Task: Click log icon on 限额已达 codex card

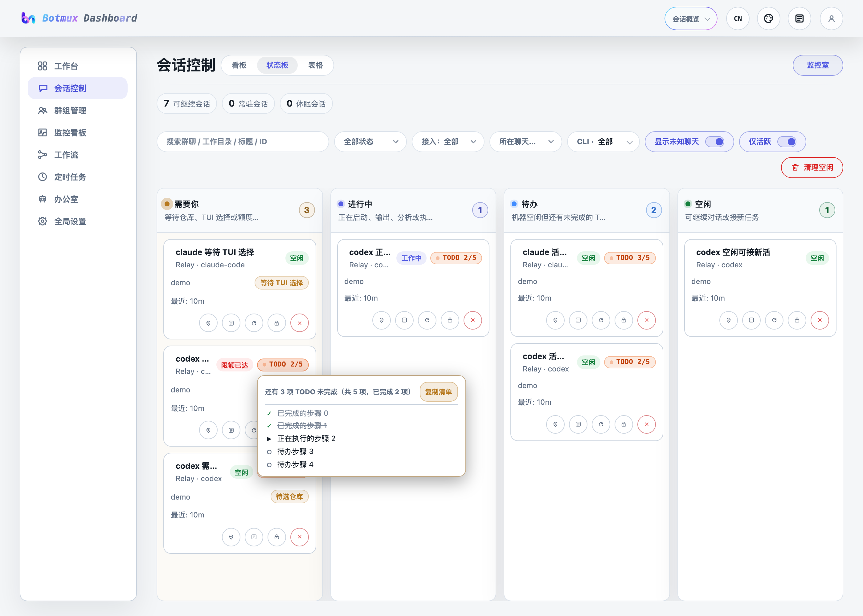Action: [x=231, y=430]
